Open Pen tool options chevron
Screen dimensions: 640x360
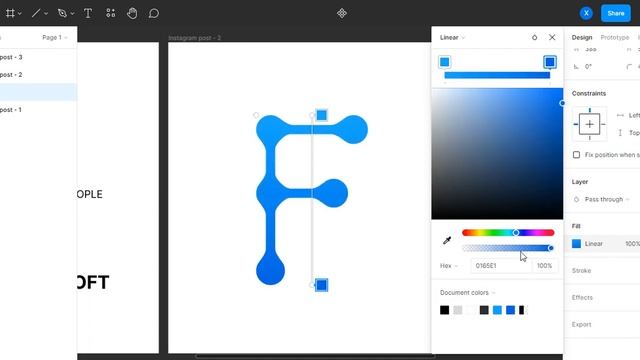click(x=72, y=13)
